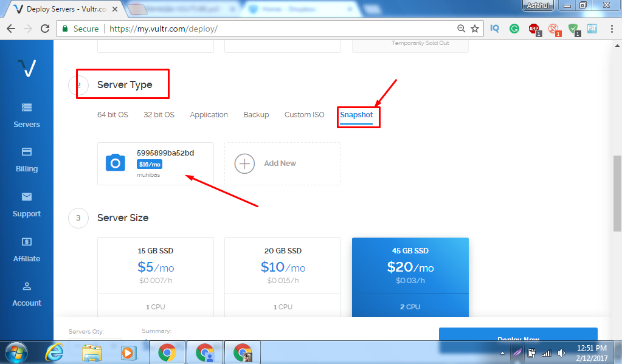The width and height of the screenshot is (622, 364).
Task: Click the network signal tray icon
Action: pos(547,353)
